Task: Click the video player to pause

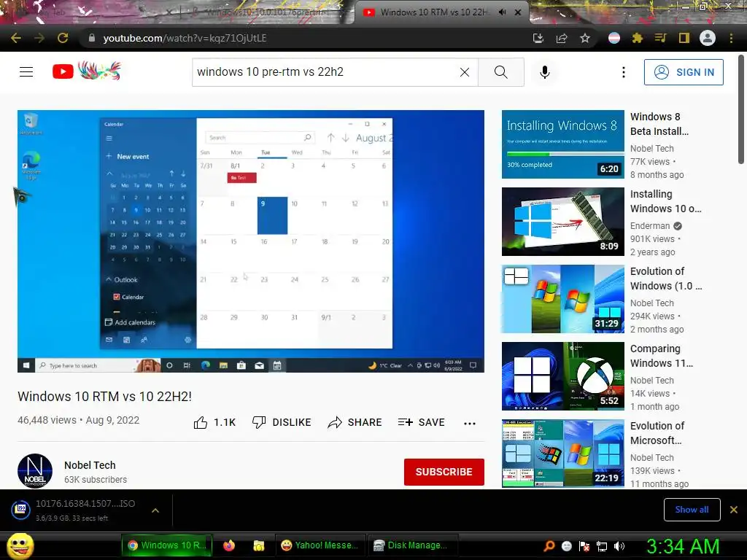Action: pyautogui.click(x=251, y=241)
